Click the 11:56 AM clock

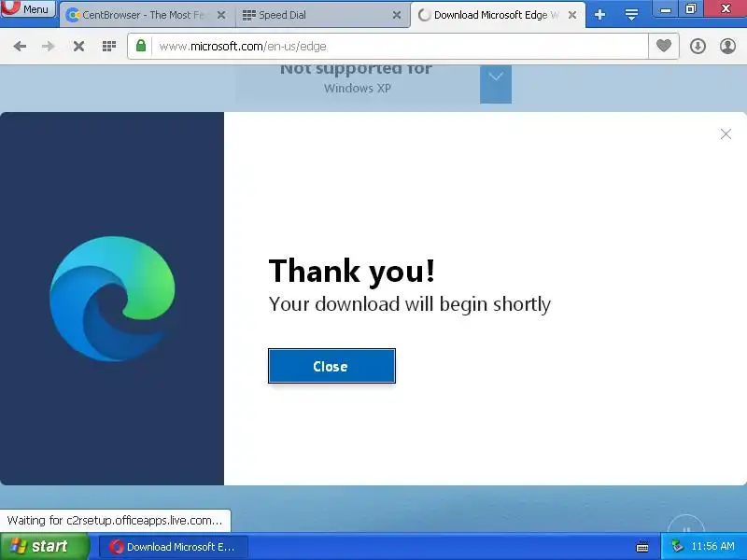click(x=712, y=546)
